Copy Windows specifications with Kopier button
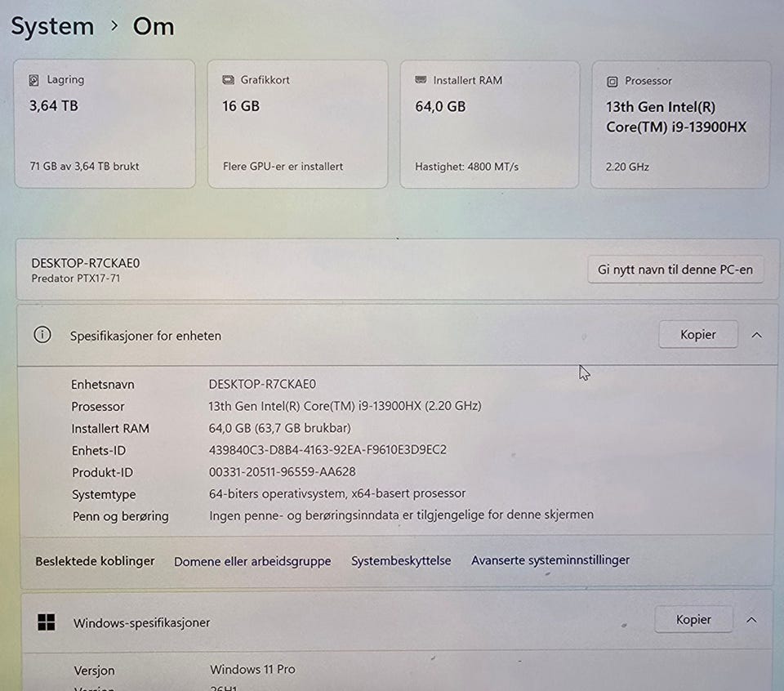Viewport: 784px width, 691px height. [693, 619]
